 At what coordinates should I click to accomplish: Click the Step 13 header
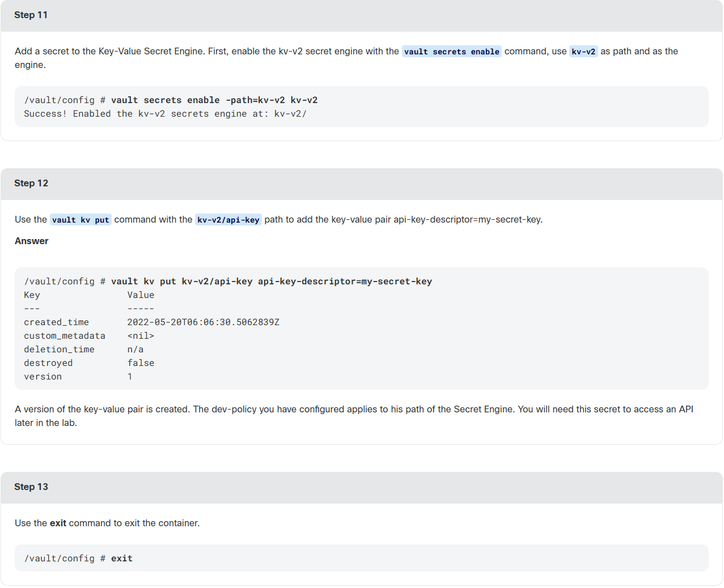[x=362, y=487]
